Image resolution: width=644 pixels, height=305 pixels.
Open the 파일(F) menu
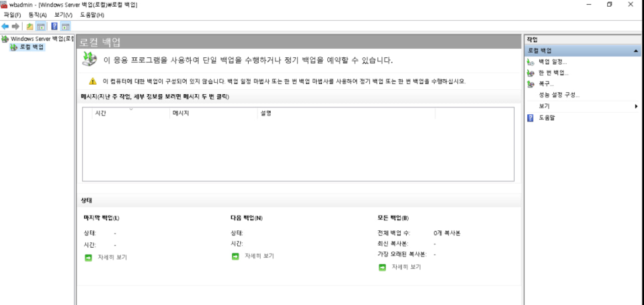pos(13,15)
